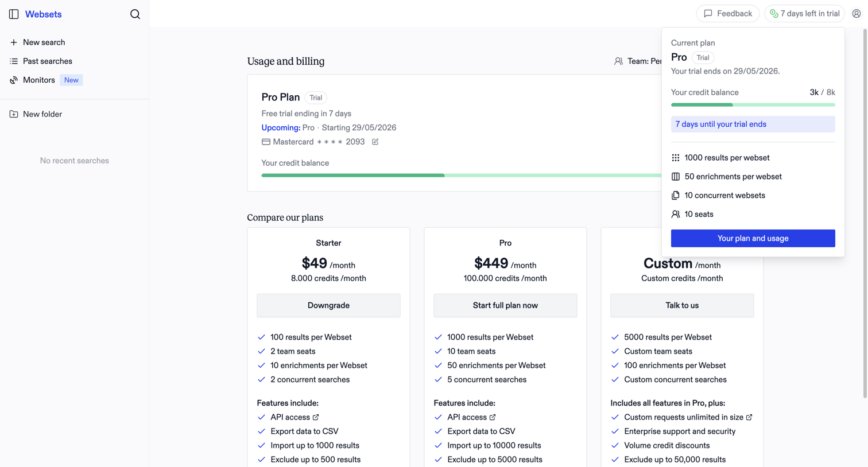The height and width of the screenshot is (467, 868).
Task: Click the 1000 results per webset grid icon
Action: click(676, 158)
